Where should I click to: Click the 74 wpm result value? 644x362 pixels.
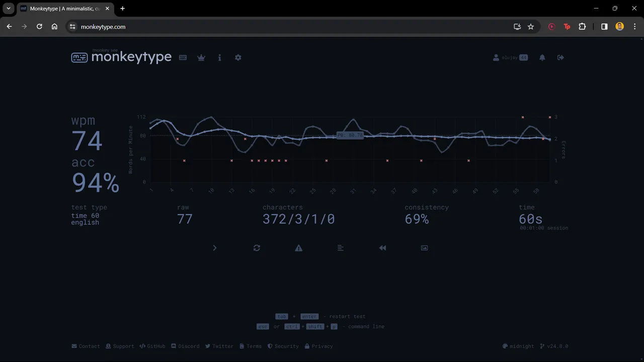coord(87,141)
